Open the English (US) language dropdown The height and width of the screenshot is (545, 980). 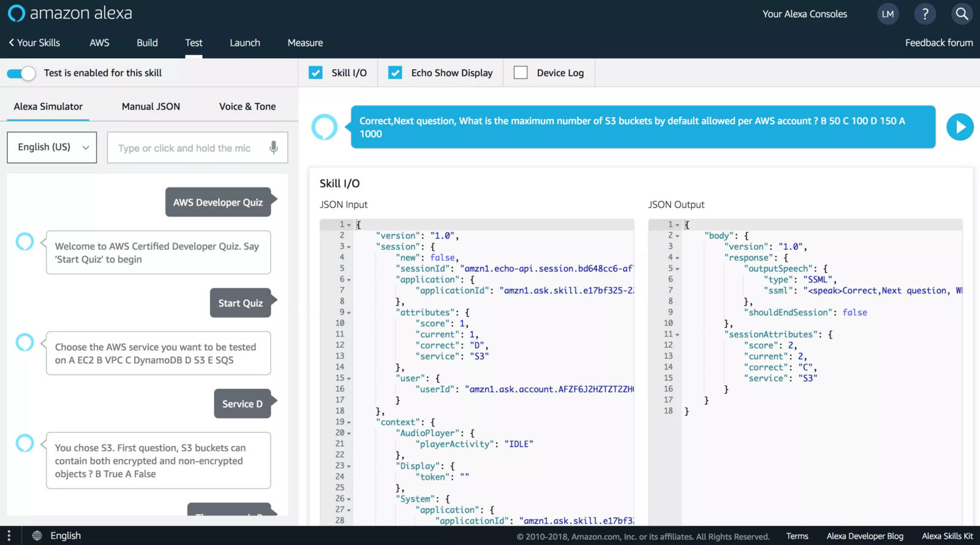pyautogui.click(x=52, y=148)
